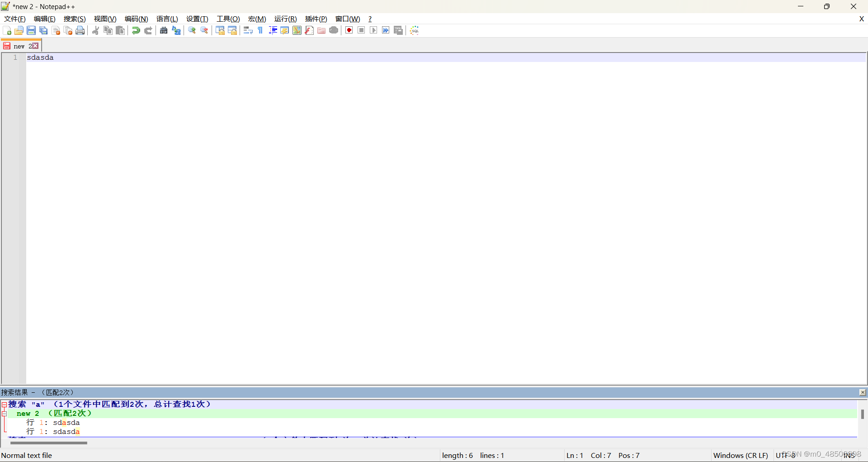Open the 视图(V) menu
Image resolution: width=868 pixels, height=462 pixels.
tap(105, 19)
